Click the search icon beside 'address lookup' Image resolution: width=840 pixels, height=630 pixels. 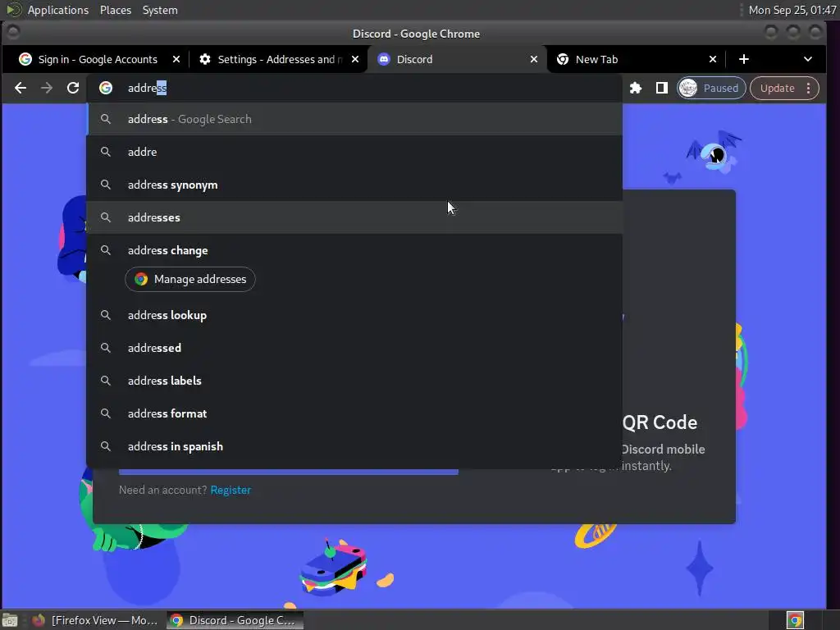[106, 315]
